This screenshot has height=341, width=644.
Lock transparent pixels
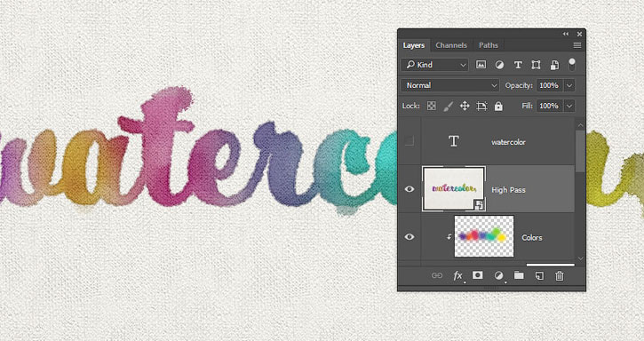point(431,106)
